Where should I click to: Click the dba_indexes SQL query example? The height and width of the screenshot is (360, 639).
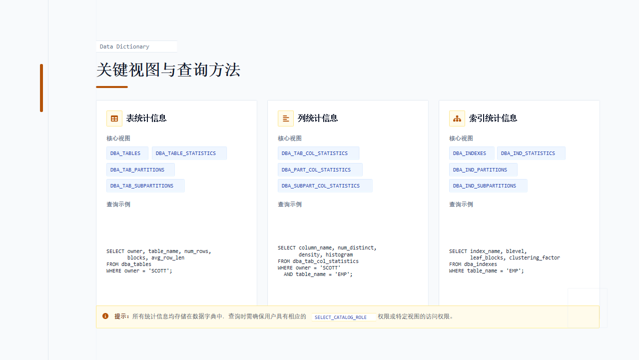(505, 261)
